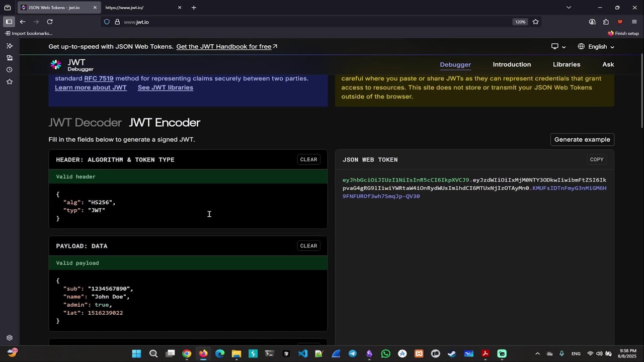Click the Generate example button
Viewport: 644px width, 362px height.
(x=582, y=139)
